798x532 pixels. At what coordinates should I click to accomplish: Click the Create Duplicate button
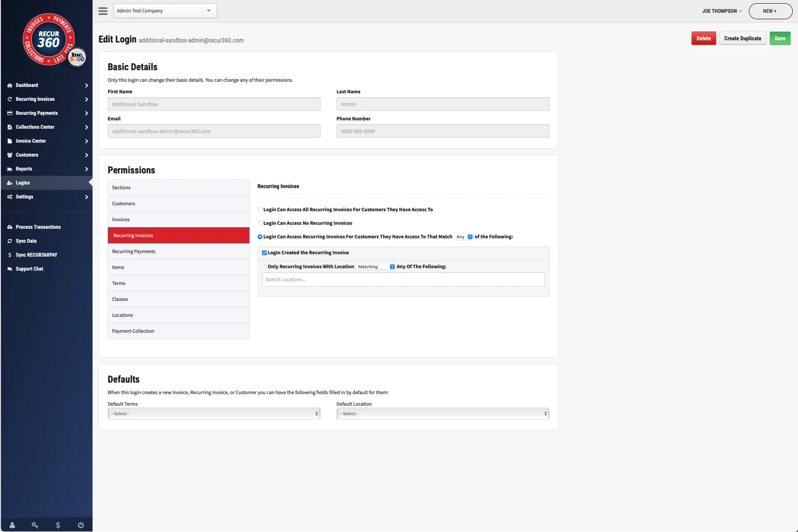tap(742, 38)
